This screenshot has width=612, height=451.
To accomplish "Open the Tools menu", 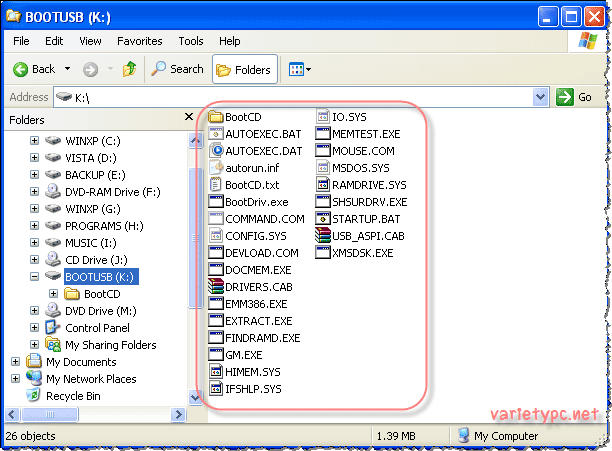I will tap(191, 41).
